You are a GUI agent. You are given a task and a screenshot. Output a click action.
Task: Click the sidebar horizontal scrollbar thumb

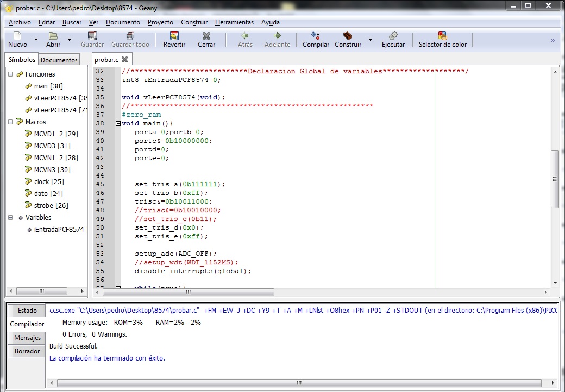tap(42, 291)
